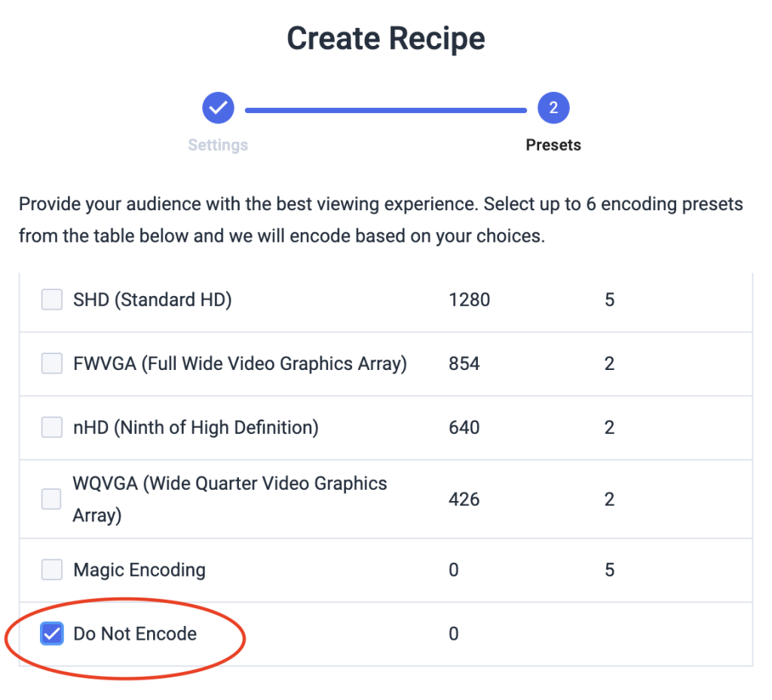Click the Create Recipe page title
Viewport: 772px width, 700px height.
[385, 38]
